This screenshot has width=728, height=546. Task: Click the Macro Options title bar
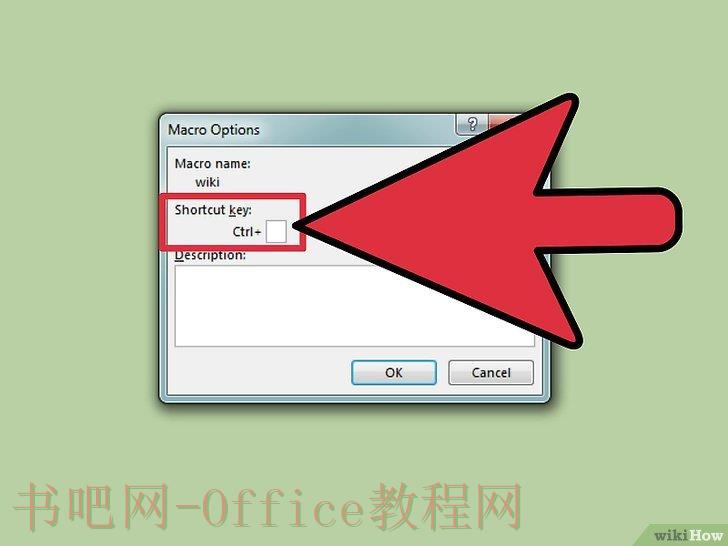(x=306, y=130)
